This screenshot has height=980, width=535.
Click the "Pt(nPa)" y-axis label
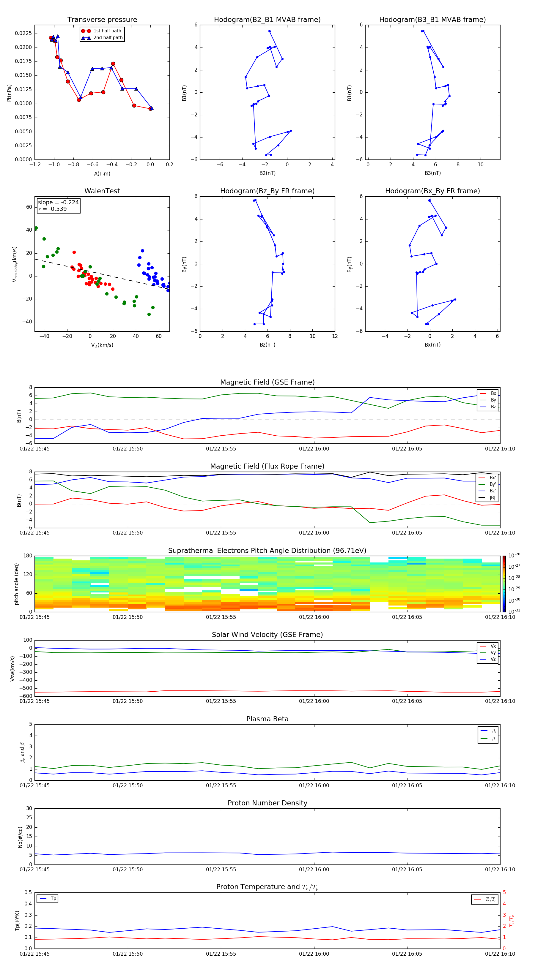(x=9, y=92)
